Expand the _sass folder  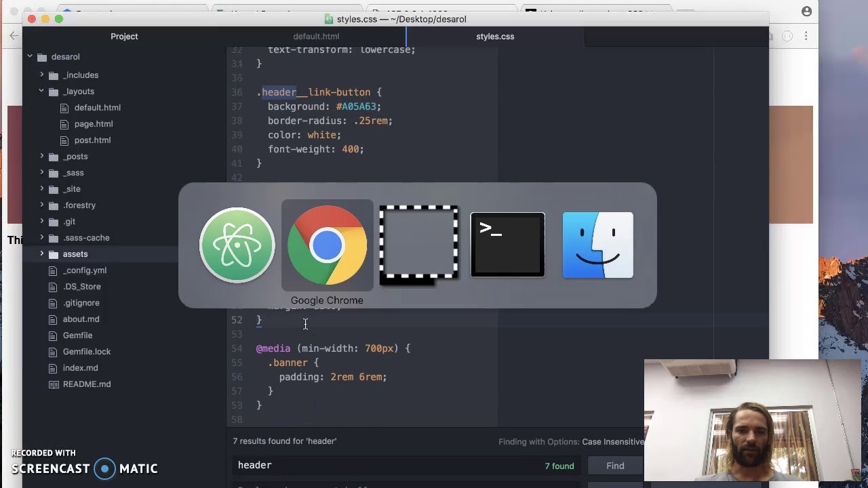(42, 173)
